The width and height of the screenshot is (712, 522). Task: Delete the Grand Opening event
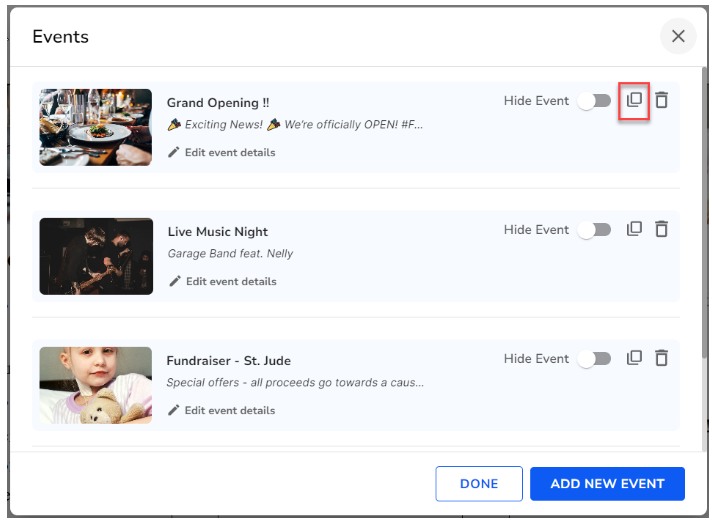tap(661, 100)
